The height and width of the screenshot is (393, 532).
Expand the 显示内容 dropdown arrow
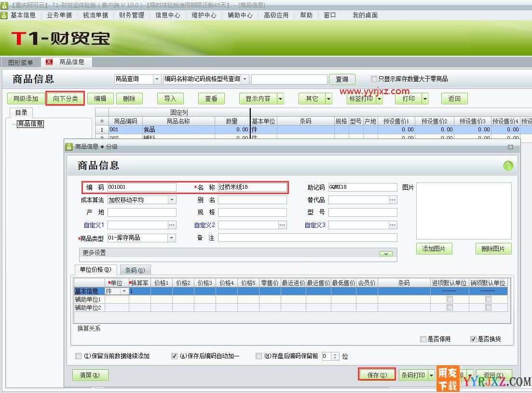click(280, 99)
